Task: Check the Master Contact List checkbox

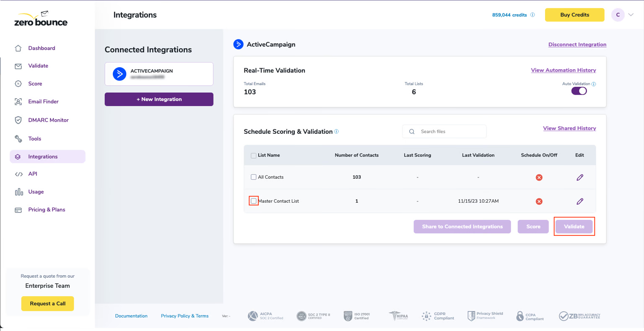Action: [x=254, y=201]
